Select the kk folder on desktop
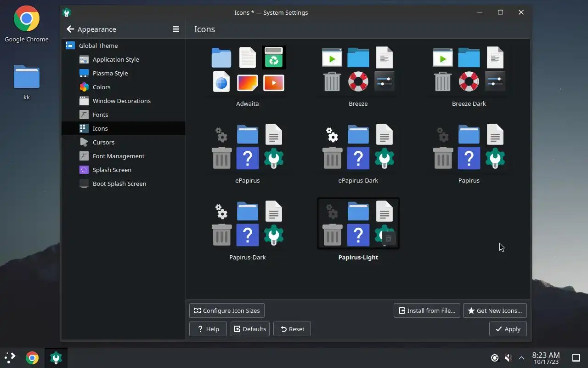The height and width of the screenshot is (368, 588). [x=27, y=82]
